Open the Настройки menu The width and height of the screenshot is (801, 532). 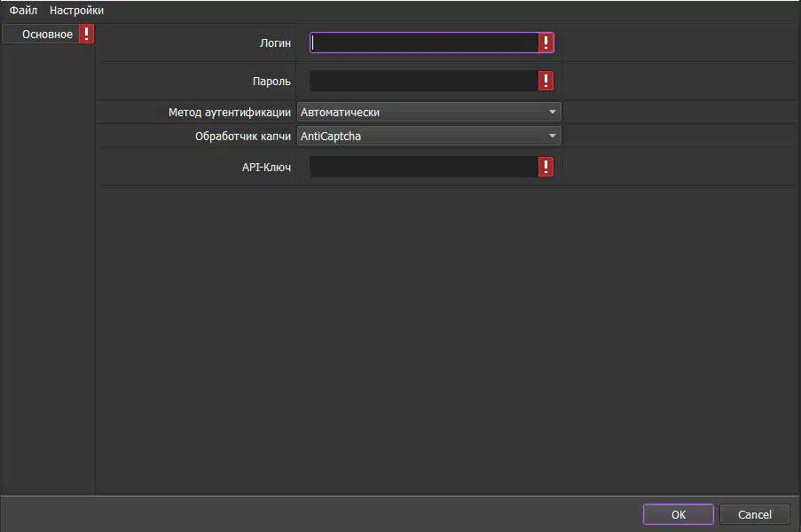(x=76, y=11)
